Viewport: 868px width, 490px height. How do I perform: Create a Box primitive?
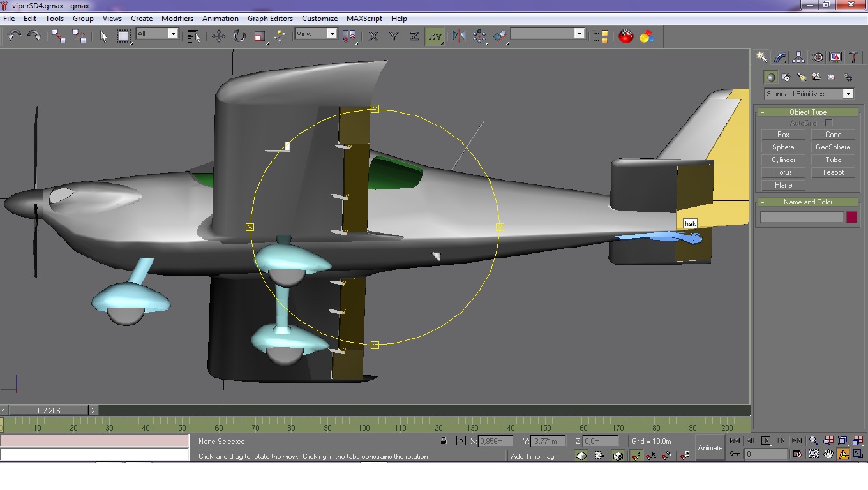pyautogui.click(x=783, y=135)
